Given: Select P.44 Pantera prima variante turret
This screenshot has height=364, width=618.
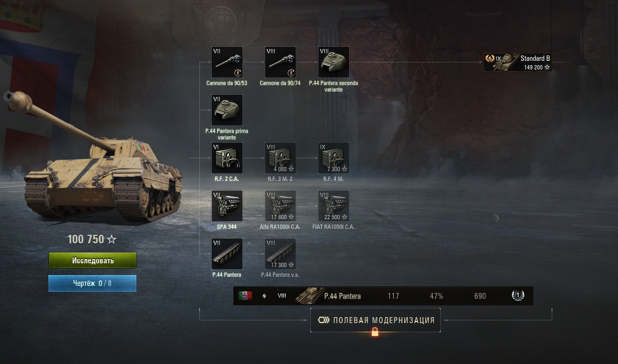Looking at the screenshot, I should (227, 110).
